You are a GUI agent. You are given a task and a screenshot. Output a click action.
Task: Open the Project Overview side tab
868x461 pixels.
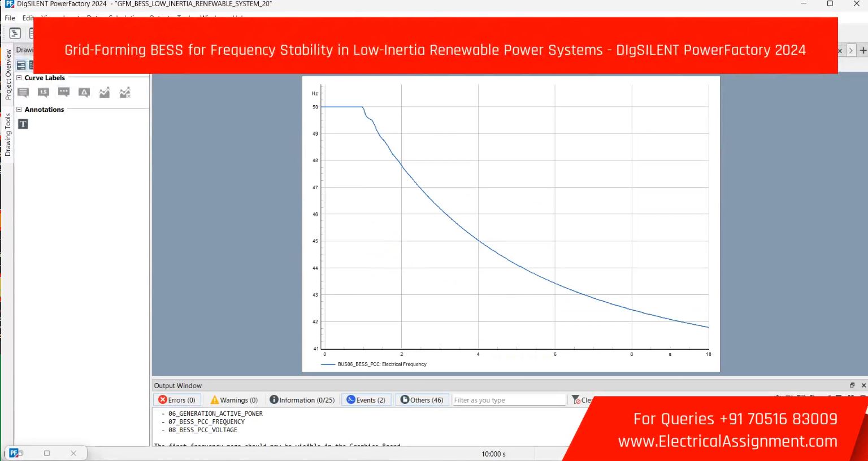pos(8,75)
